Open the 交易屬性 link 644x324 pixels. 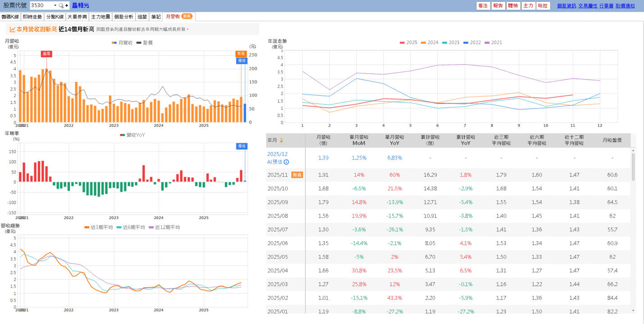click(x=588, y=6)
